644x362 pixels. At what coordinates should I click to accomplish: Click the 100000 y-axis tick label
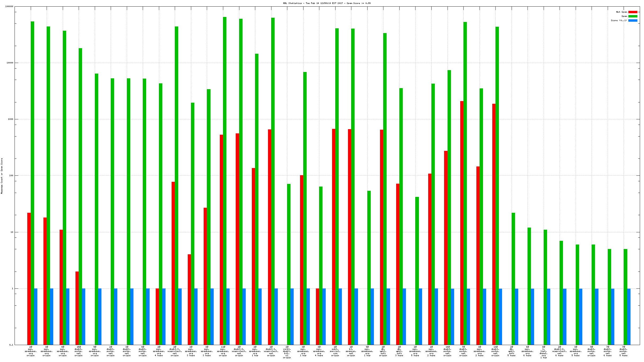pyautogui.click(x=9, y=7)
